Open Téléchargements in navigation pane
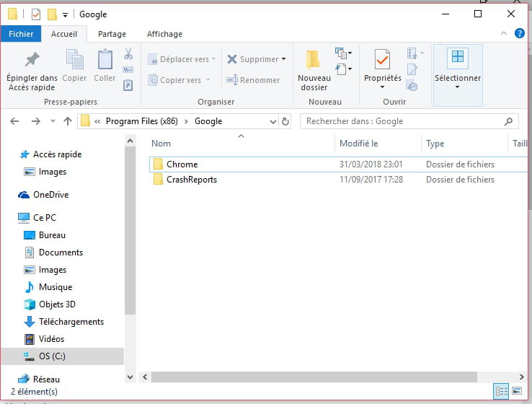The width and height of the screenshot is (532, 404). tap(71, 322)
